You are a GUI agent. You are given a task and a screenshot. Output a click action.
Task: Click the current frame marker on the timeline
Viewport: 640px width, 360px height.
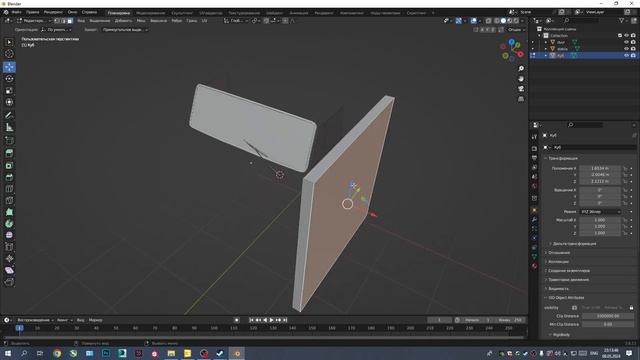(x=19, y=328)
